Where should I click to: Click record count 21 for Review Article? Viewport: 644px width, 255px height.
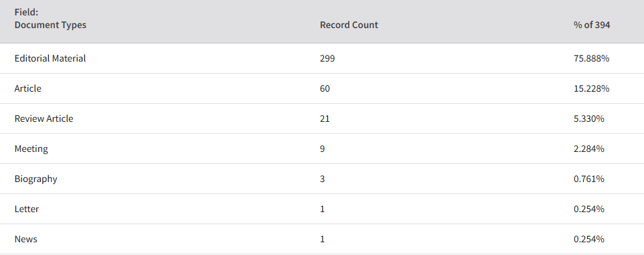click(x=325, y=118)
